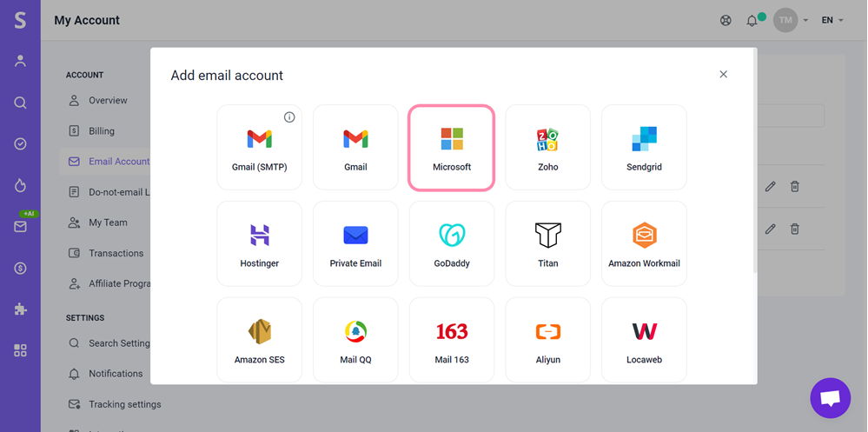This screenshot has height=432, width=868.
Task: Pick the Microsoft email provider
Action: 451,147
